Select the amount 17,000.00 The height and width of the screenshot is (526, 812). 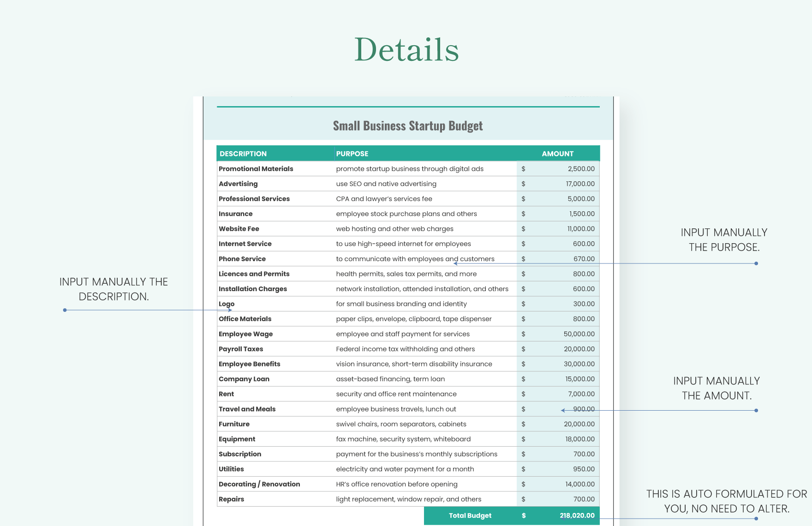click(580, 184)
